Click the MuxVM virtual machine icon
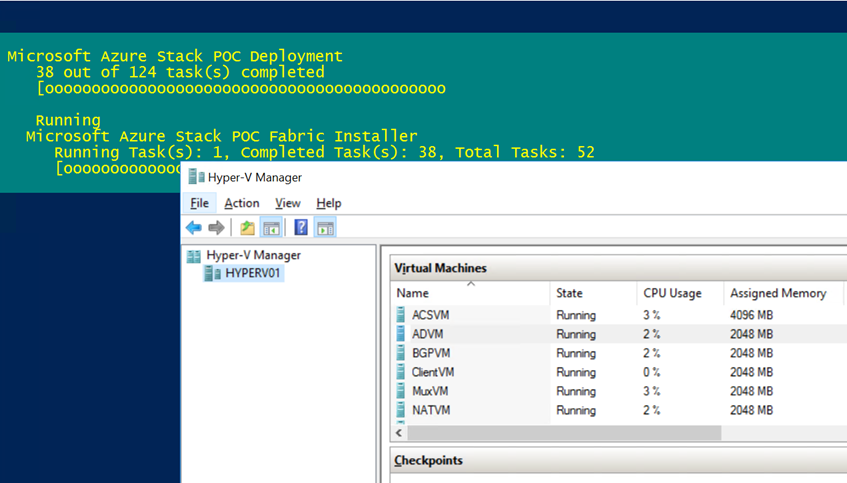Screen dimensions: 847x483 (401, 391)
